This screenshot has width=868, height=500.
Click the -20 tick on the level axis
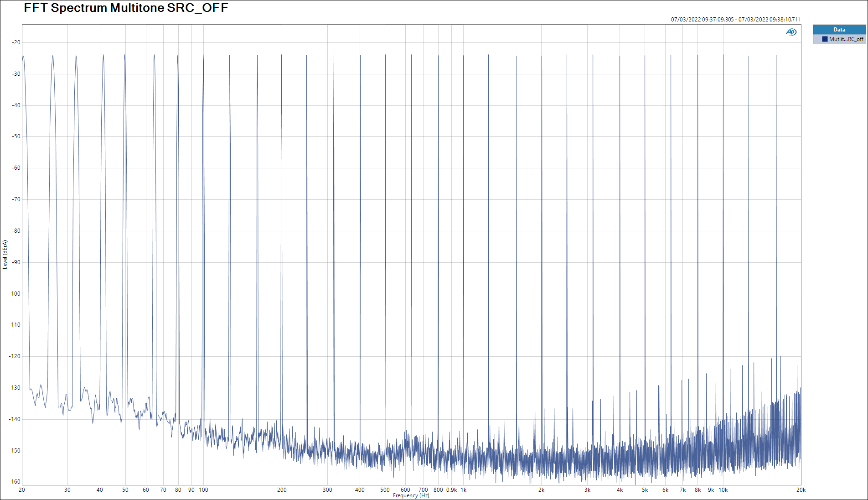click(x=16, y=42)
